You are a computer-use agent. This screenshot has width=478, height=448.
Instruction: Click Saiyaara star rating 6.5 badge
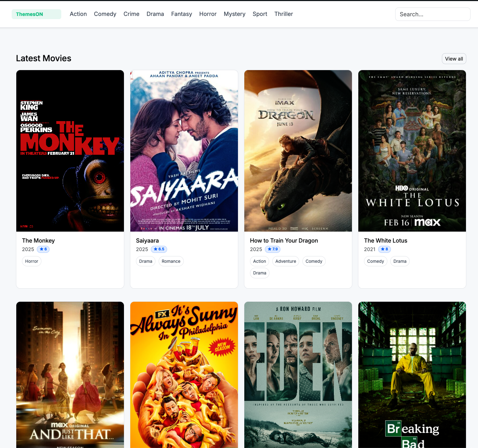pyautogui.click(x=159, y=249)
